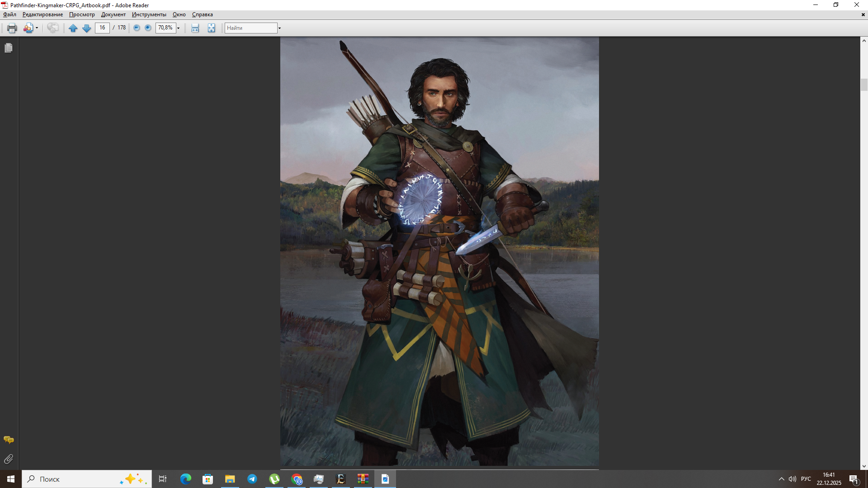868x488 pixels.
Task: Click the vertical scrollbar thumb
Action: 864,84
